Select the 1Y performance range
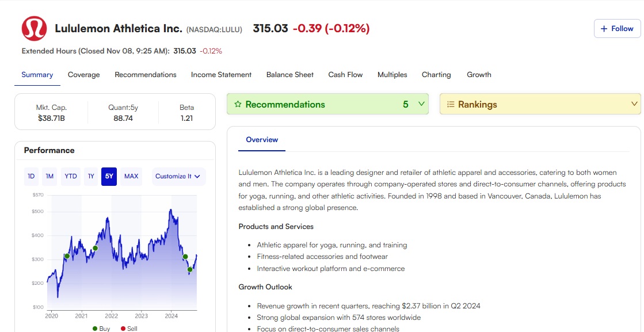 (90, 176)
